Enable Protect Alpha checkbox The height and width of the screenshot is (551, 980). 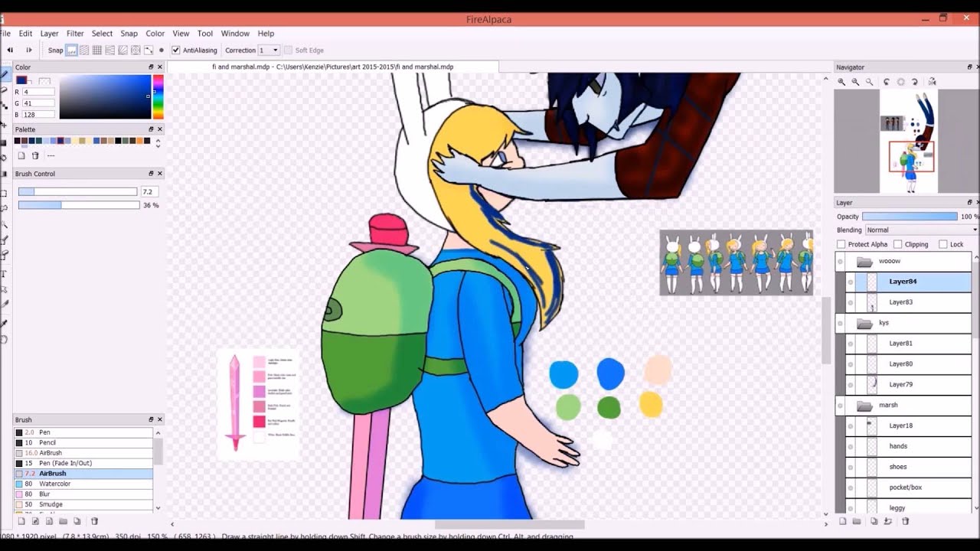tap(841, 244)
